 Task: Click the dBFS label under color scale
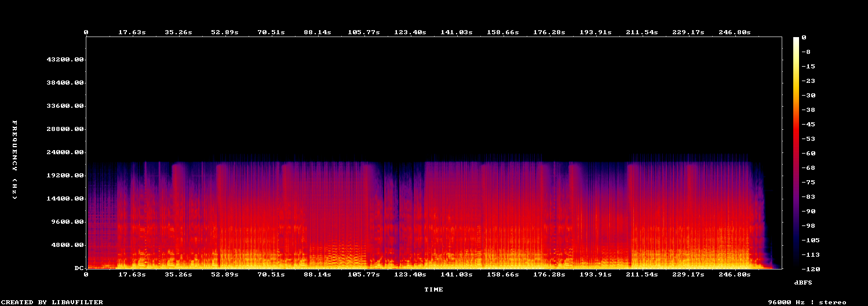pyautogui.click(x=803, y=282)
